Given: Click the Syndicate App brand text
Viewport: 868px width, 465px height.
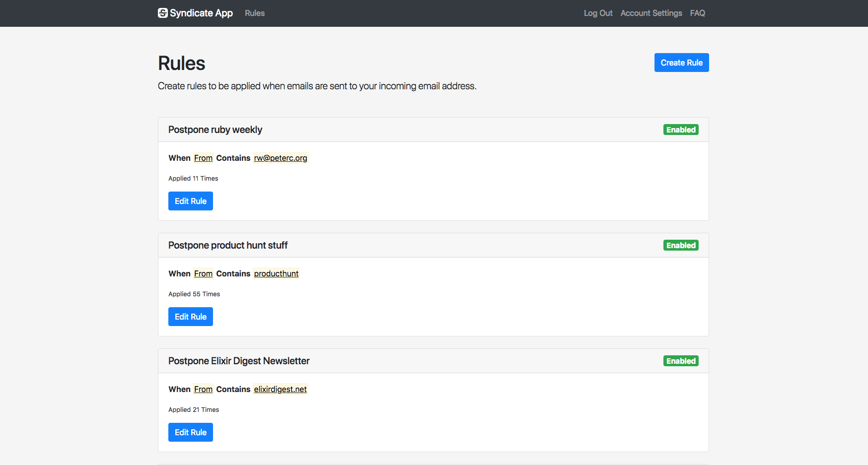Looking at the screenshot, I should click(201, 13).
